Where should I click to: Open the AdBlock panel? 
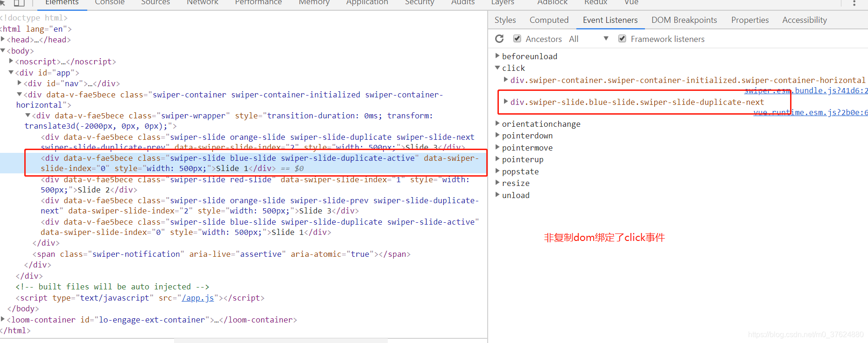coord(553,3)
